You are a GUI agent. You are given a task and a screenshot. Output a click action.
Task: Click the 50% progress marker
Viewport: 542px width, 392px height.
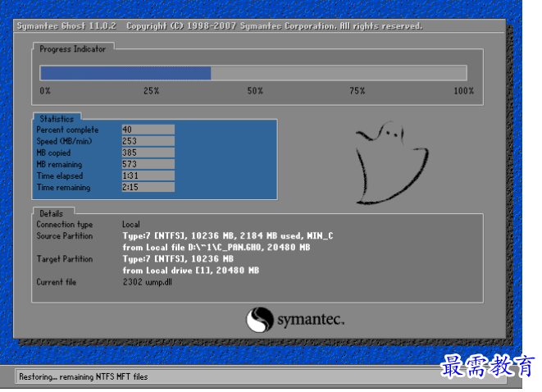coord(255,91)
